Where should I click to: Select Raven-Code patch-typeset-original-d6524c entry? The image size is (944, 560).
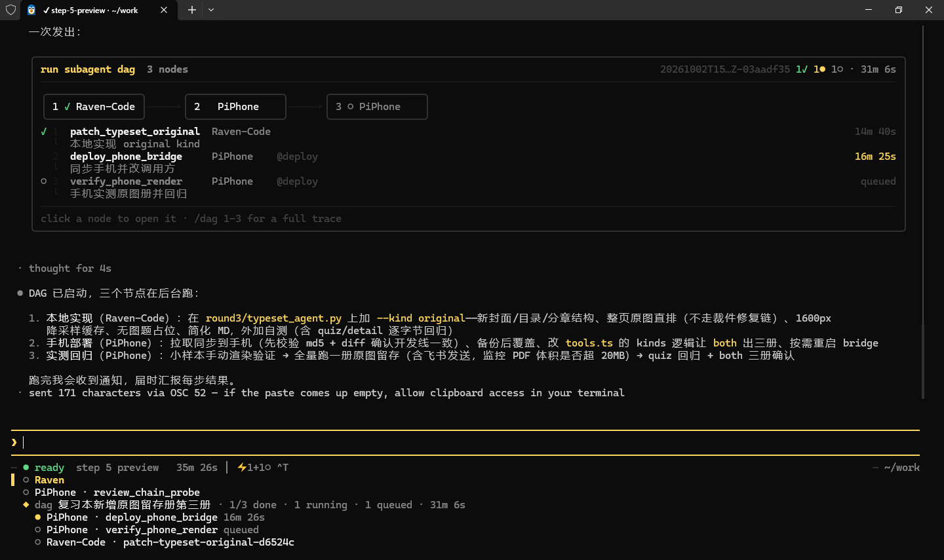point(165,542)
